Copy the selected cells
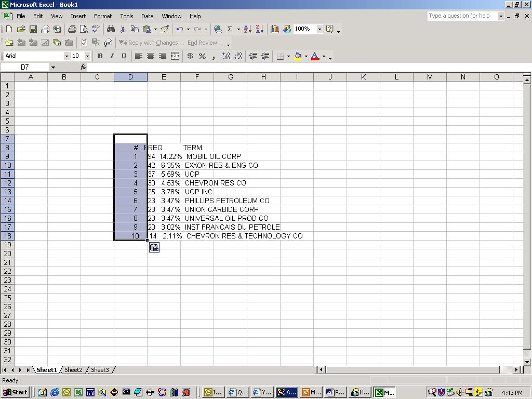Image resolution: width=532 pixels, height=399 pixels. pos(135,29)
